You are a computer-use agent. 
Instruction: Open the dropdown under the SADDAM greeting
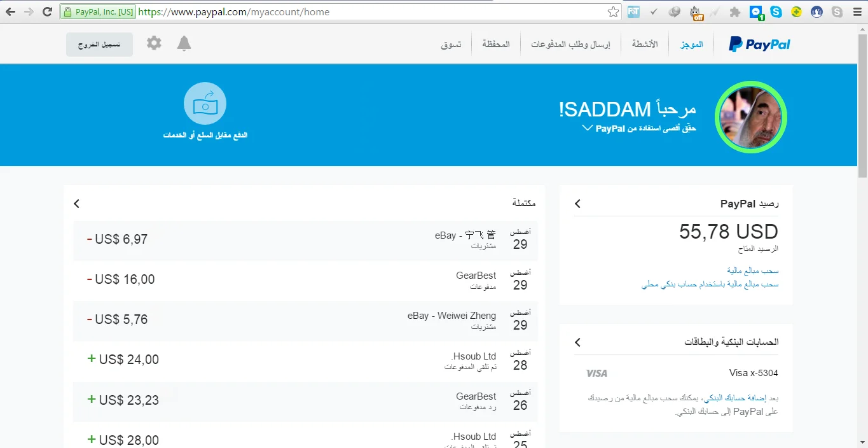[587, 128]
